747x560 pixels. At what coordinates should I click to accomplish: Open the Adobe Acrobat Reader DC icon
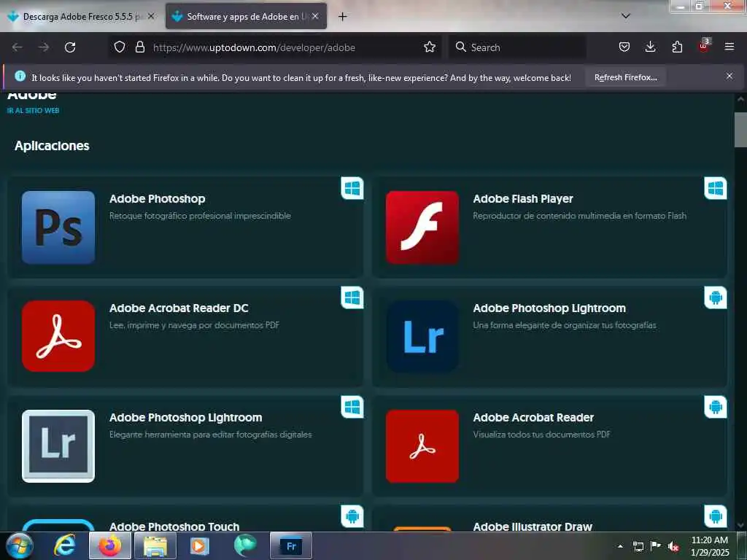point(58,336)
